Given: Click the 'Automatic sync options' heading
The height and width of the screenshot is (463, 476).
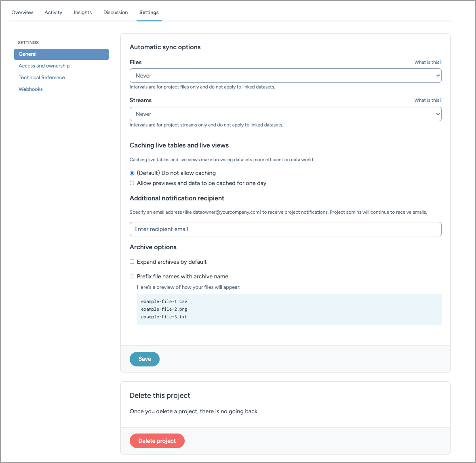Looking at the screenshot, I should 165,47.
